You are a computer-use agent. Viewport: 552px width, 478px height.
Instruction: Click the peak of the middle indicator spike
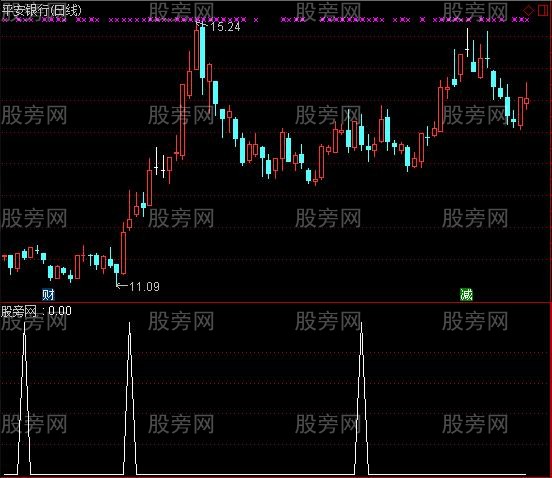130,323
